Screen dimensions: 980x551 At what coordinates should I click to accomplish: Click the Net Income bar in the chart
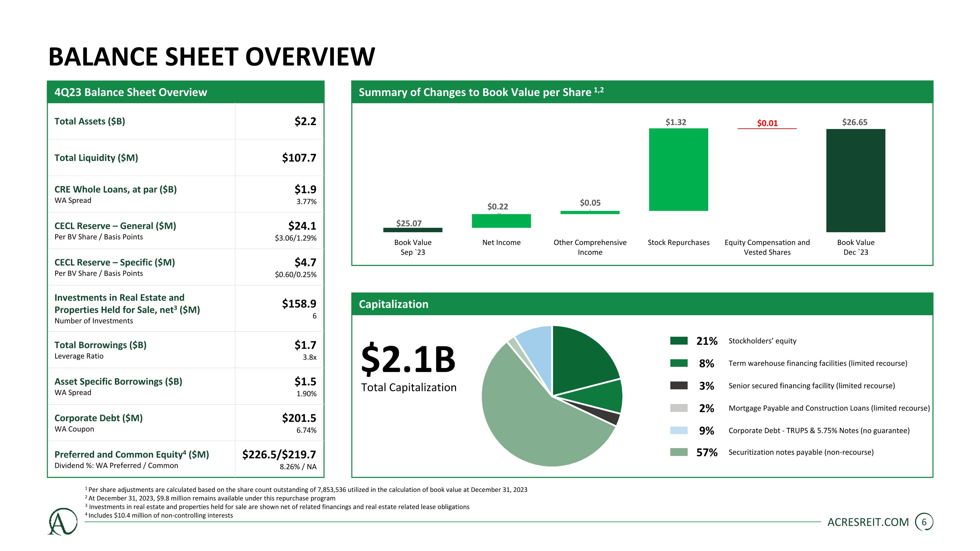pos(501,221)
